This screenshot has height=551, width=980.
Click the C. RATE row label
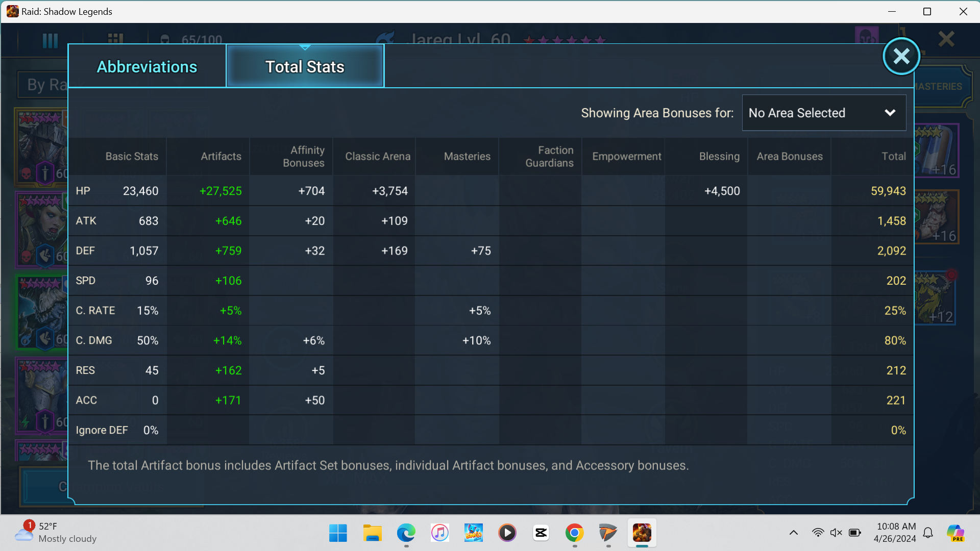click(95, 310)
